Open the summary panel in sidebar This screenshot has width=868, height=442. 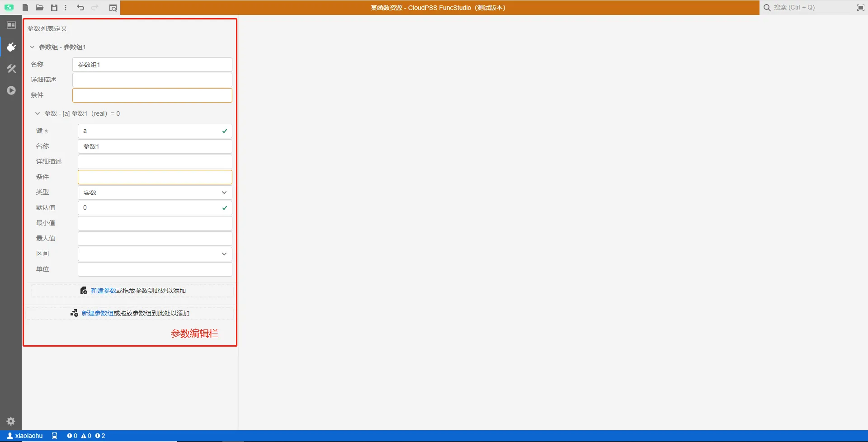tap(11, 25)
